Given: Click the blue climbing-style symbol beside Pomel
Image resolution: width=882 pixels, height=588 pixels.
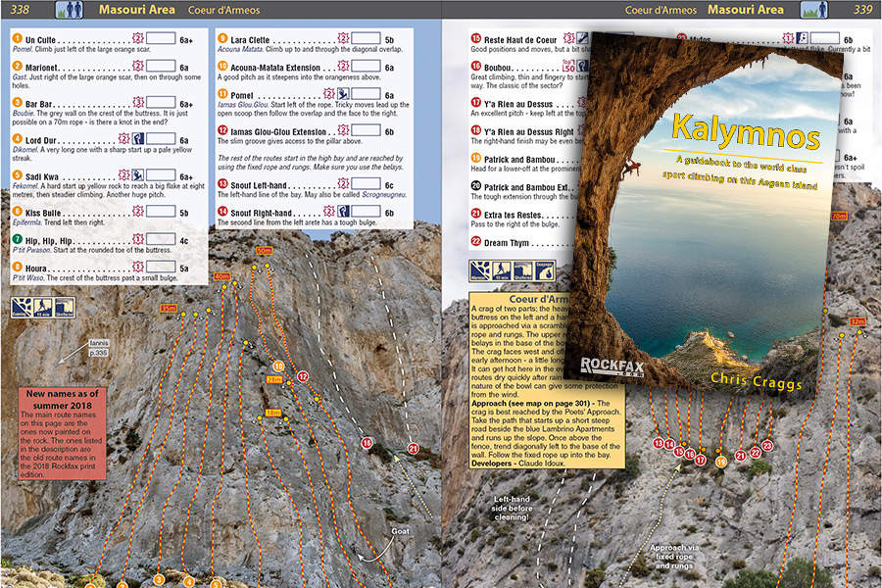Looking at the screenshot, I should click(343, 93).
